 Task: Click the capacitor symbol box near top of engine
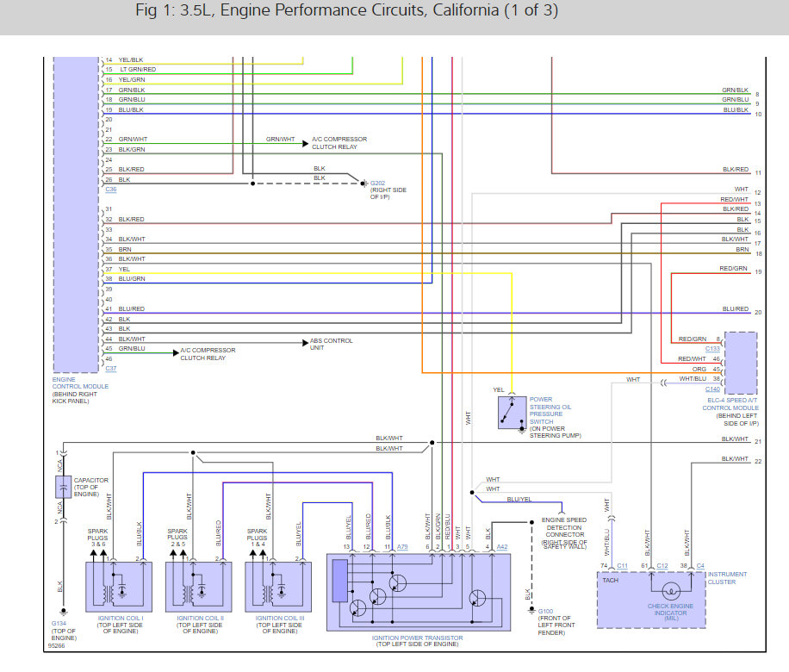click(63, 487)
